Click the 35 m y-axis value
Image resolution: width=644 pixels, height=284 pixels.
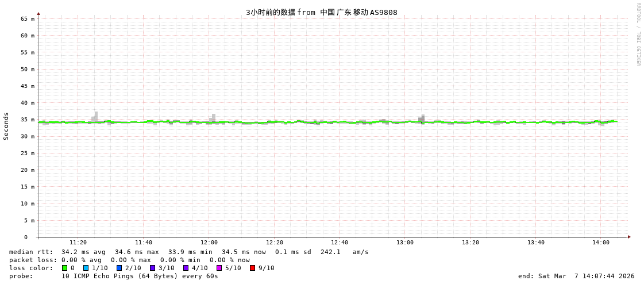click(x=28, y=120)
